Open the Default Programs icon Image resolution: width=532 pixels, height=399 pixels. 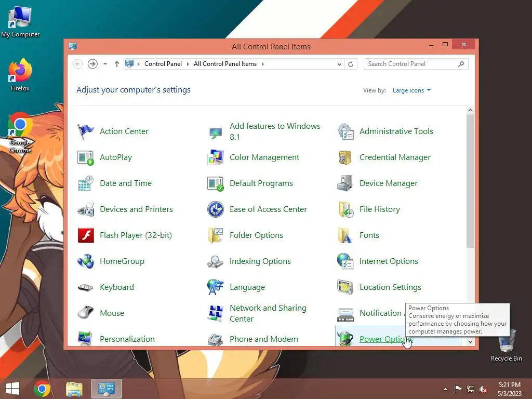(x=216, y=183)
